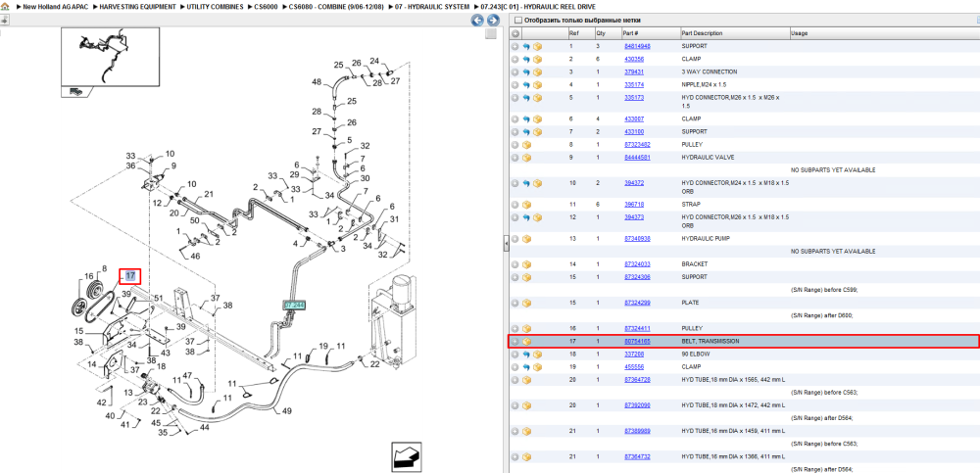Click the box icon for part 433007 CLAMP
The image size is (980, 473).
tap(537, 118)
